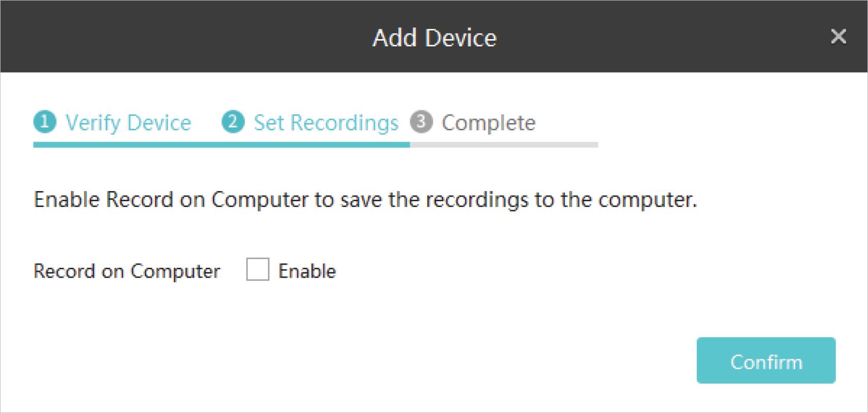Screen dimensions: 868x413
Task: Click dark title bar left of Add Device
Action: [180, 37]
